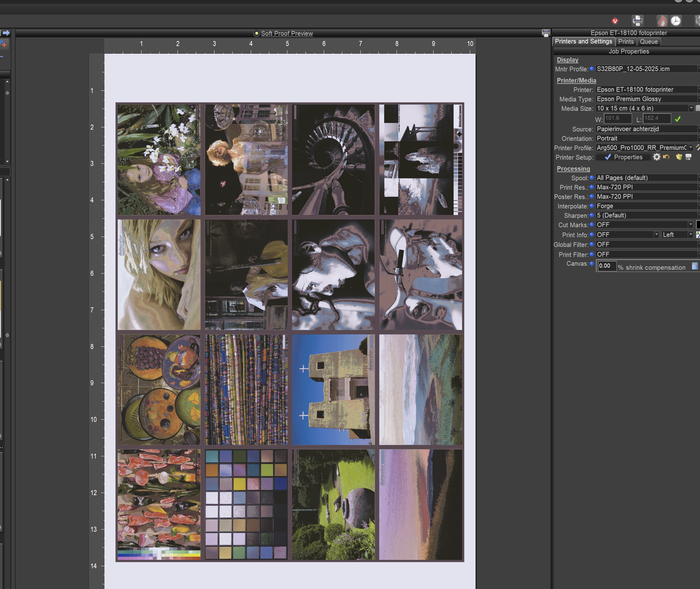Click the calculator icon for shrink compensation
Image resolution: width=700 pixels, height=589 pixels.
[x=695, y=266]
